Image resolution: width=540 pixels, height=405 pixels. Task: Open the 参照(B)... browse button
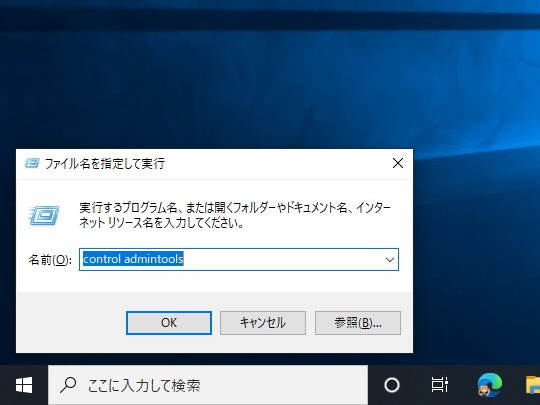point(358,323)
